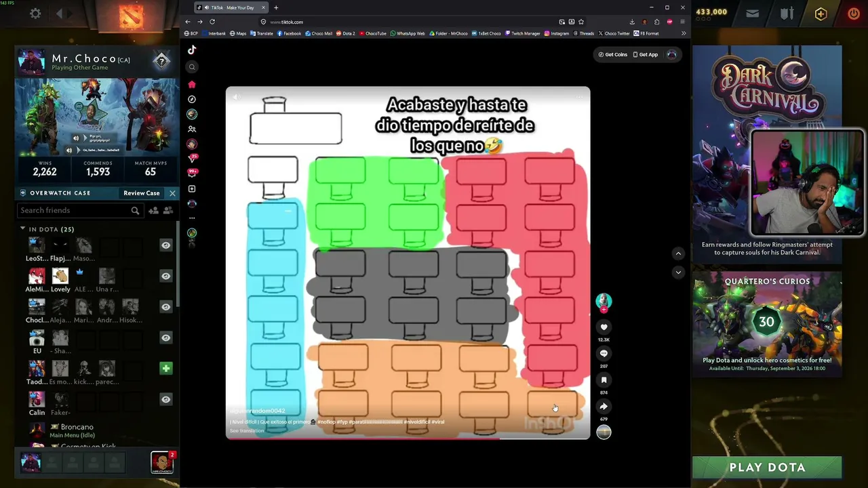Open TikTok More options ellipsis
This screenshot has width=868, height=488.
tap(192, 218)
